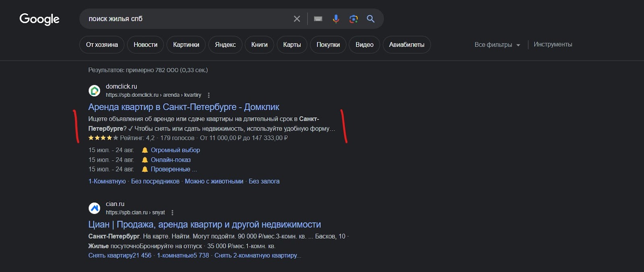Click the Рейтинг: 4,2 star rating

pos(122,138)
